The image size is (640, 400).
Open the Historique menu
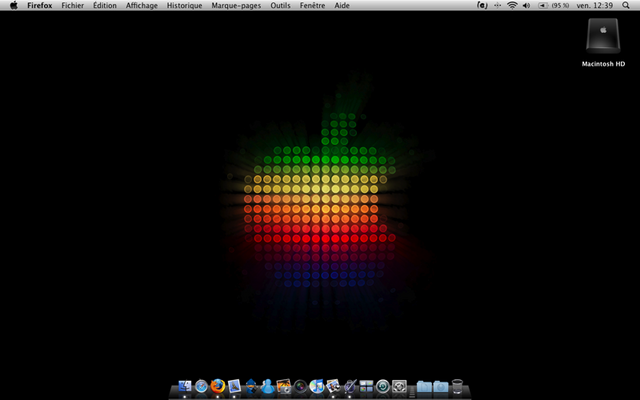(184, 5)
